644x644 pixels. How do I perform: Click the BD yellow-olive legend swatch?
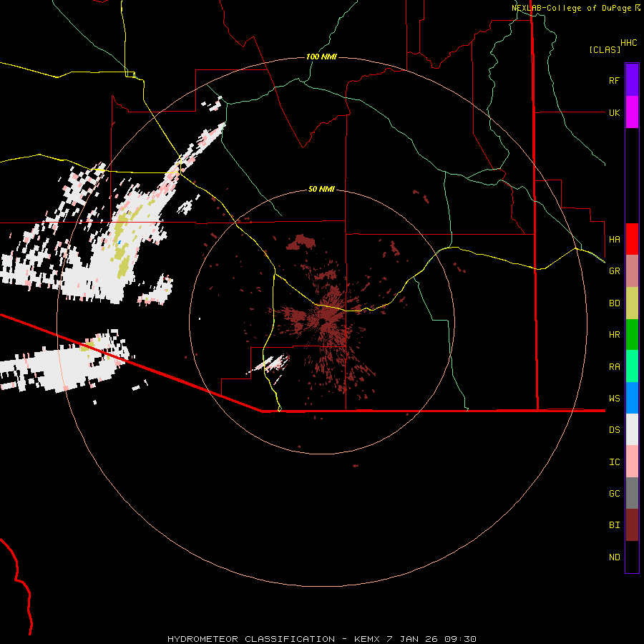pyautogui.click(x=632, y=303)
